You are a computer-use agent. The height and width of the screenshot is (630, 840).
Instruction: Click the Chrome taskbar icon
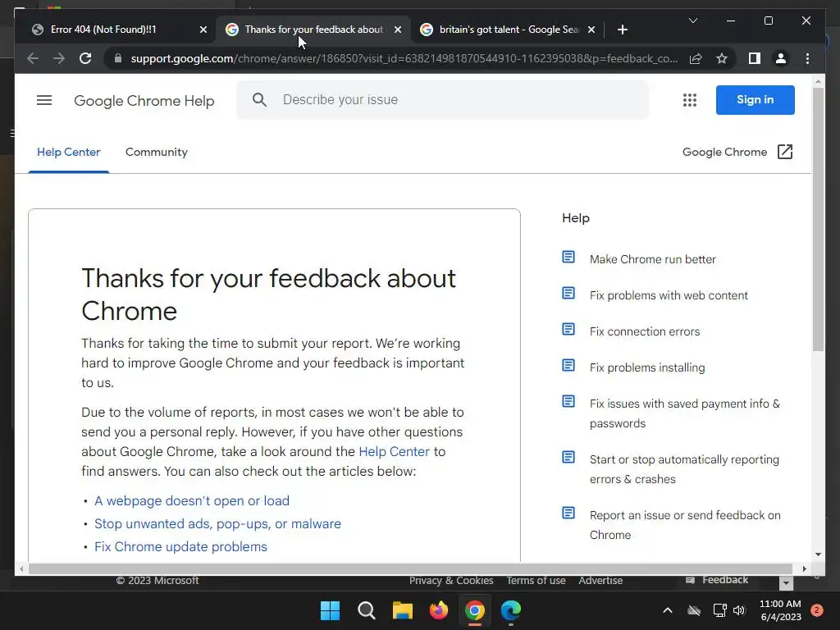[x=475, y=610]
